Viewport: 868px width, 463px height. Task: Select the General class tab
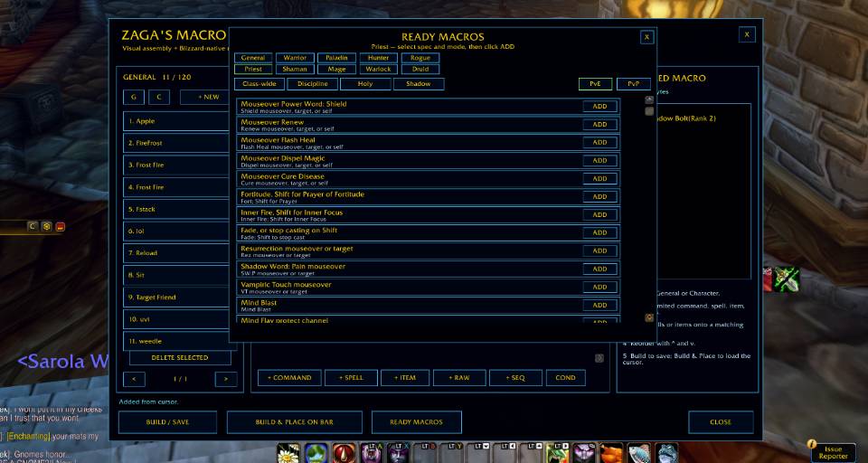tap(253, 58)
